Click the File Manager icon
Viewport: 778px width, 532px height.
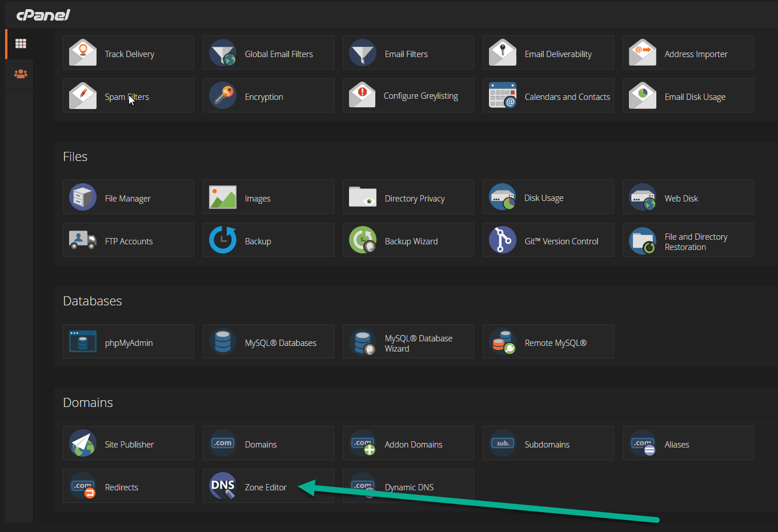coord(83,198)
